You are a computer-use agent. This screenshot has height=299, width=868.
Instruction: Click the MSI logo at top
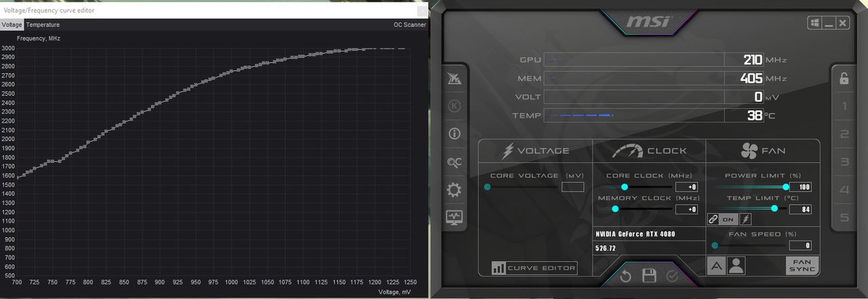[x=648, y=21]
